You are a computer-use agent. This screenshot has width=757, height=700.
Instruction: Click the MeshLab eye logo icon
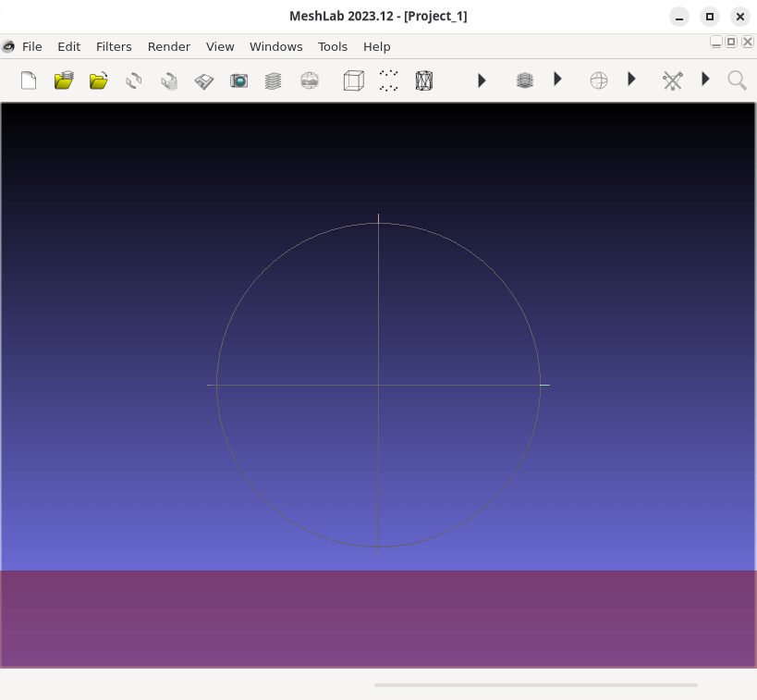click(x=8, y=46)
